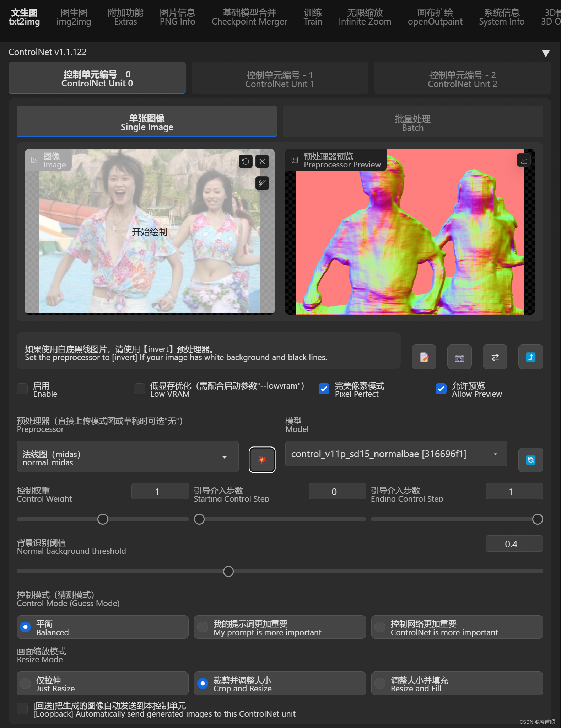The width and height of the screenshot is (561, 728).
Task: Select ControlNet Unit 0 tab
Action: pyautogui.click(x=97, y=78)
